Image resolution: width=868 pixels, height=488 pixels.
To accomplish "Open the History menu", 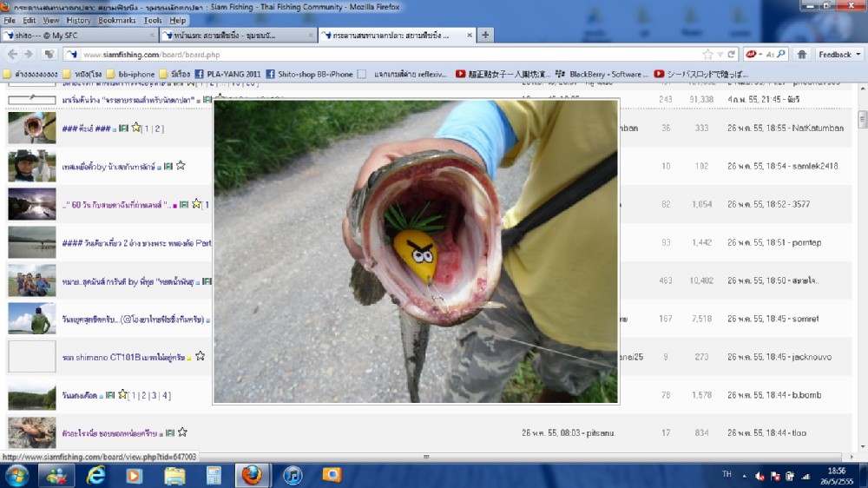I will pyautogui.click(x=78, y=21).
